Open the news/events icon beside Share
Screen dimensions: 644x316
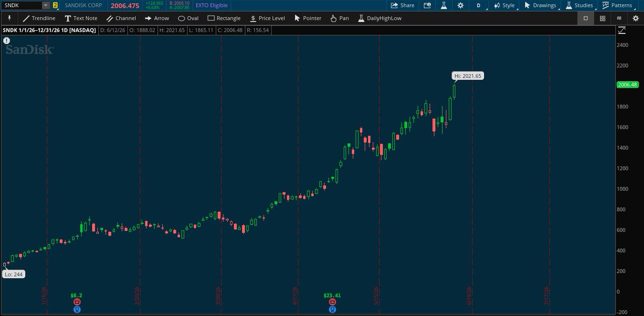click(x=427, y=5)
